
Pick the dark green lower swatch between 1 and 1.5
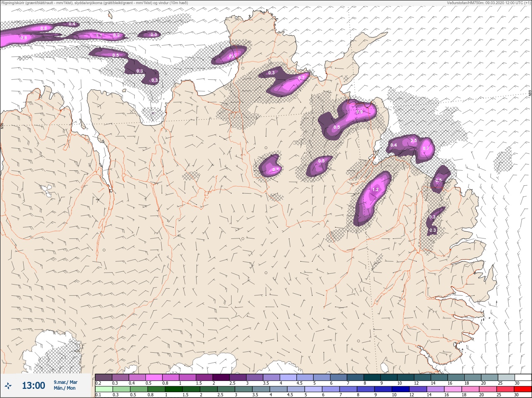(174, 389)
